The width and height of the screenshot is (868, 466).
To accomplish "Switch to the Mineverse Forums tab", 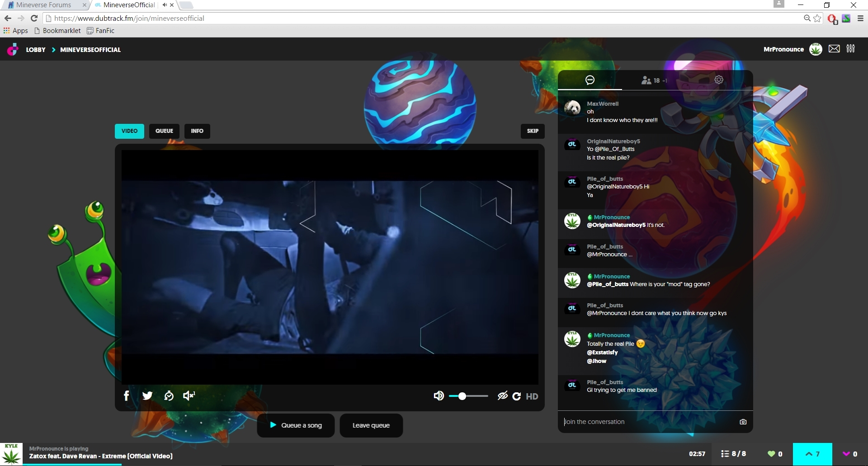I will [44, 5].
